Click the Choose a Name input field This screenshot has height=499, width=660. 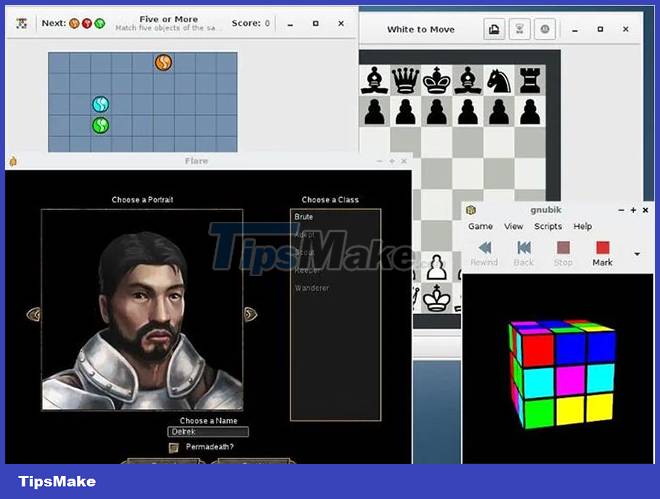coord(208,432)
